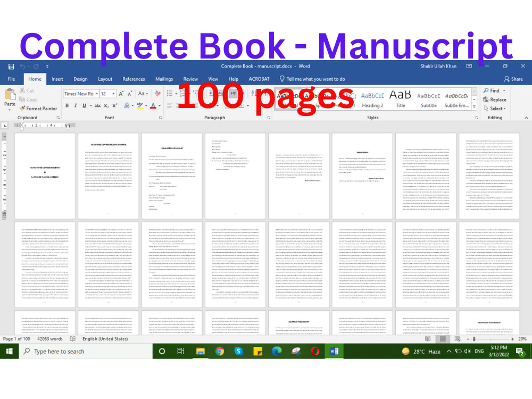The image size is (532, 399).
Task: Switch to the Insert tab
Action: click(x=57, y=79)
